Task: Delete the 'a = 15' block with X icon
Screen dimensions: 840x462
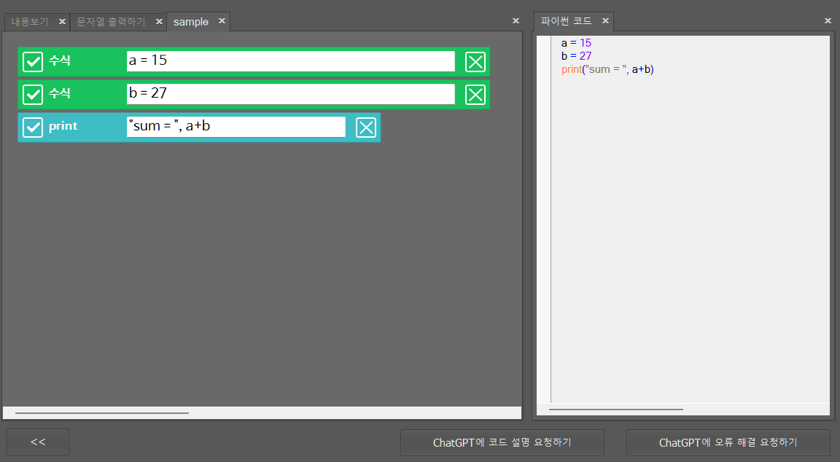Action: (475, 62)
